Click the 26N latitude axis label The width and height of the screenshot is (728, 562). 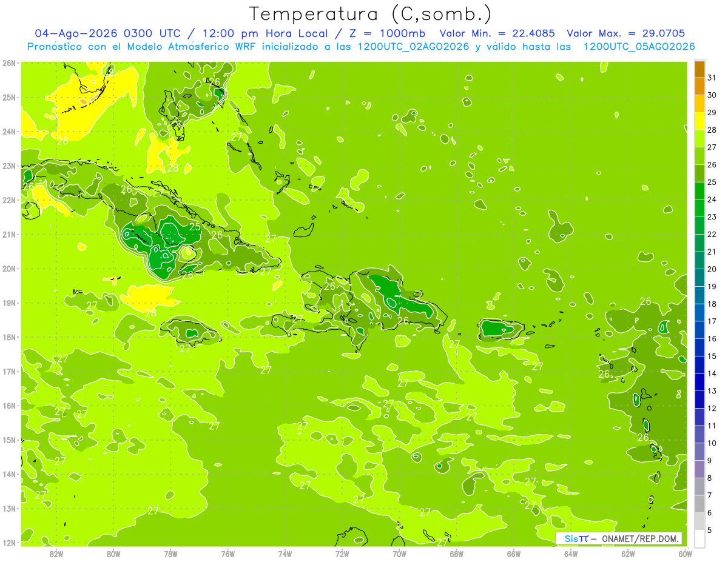(x=9, y=63)
